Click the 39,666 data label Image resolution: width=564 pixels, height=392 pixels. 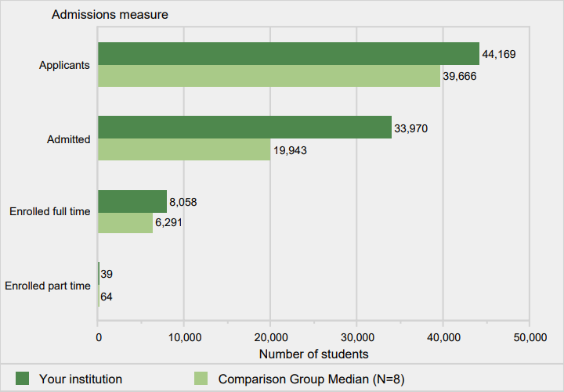pos(460,76)
